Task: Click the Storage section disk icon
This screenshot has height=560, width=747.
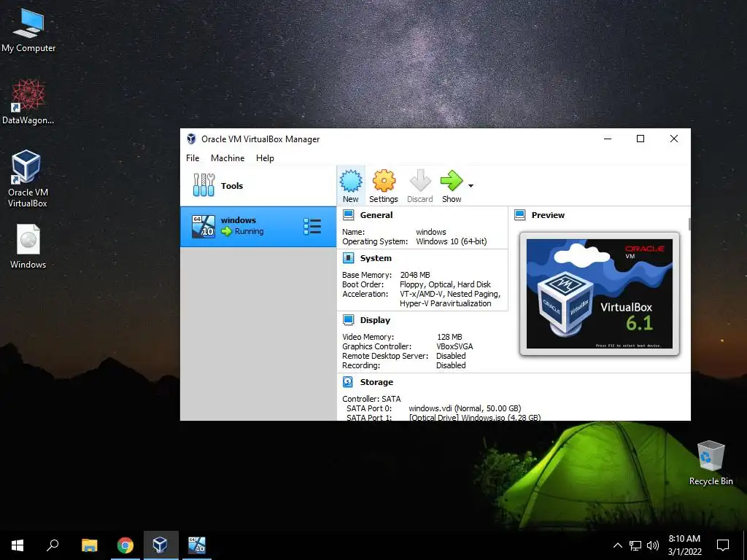Action: 348,382
